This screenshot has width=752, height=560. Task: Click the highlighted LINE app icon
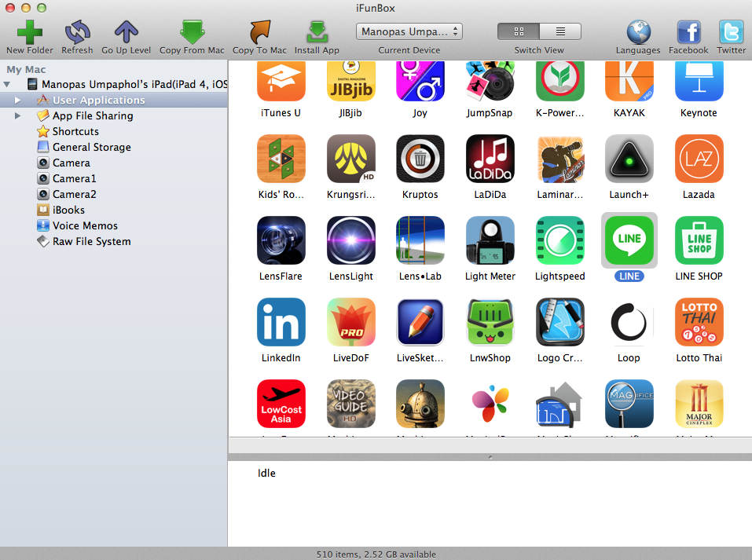(629, 240)
